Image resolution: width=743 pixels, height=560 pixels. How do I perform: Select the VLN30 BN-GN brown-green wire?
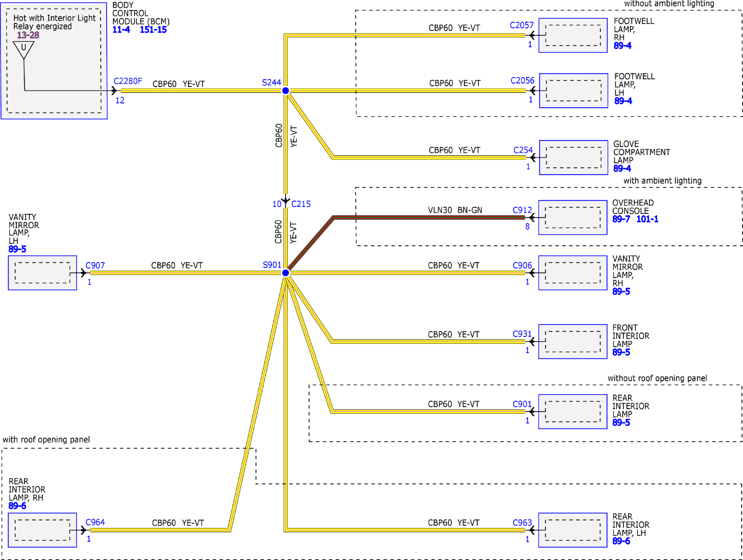click(429, 217)
